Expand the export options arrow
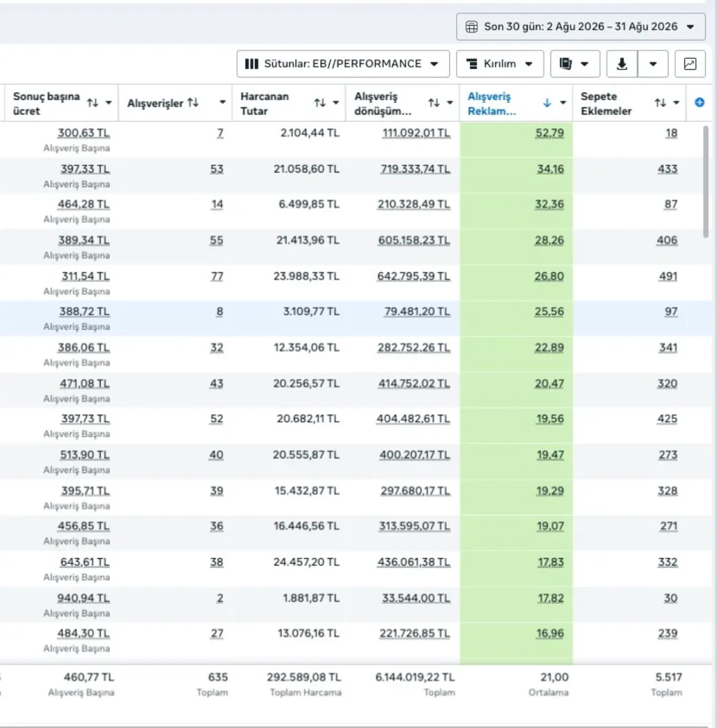The image size is (717, 728). 653,64
